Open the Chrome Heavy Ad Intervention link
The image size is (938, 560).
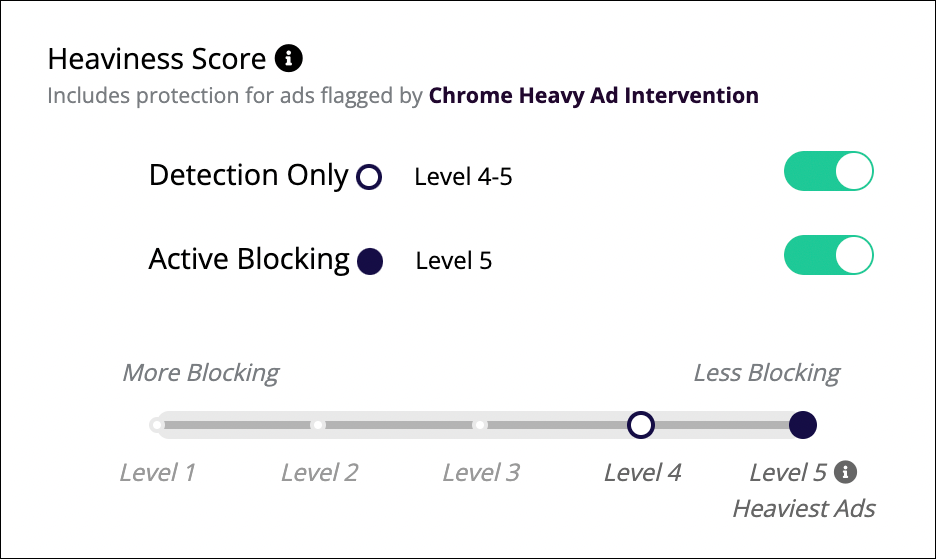pos(593,96)
